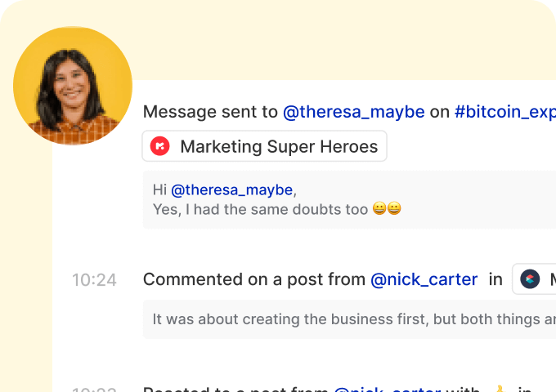Click the red Marketing Super Heroes logo icon
This screenshot has height=392, width=556.
pos(160,146)
